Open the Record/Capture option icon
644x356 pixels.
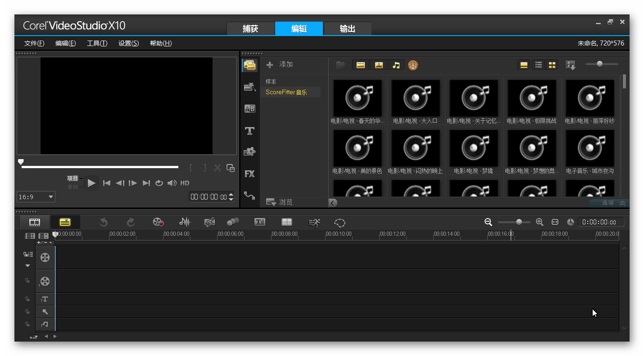tap(158, 222)
